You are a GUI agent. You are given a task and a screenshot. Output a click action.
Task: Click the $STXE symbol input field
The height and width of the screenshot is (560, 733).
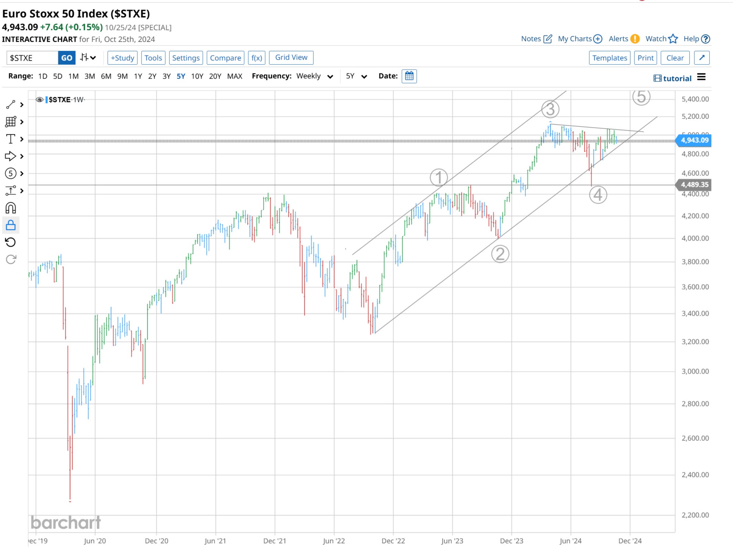point(32,58)
